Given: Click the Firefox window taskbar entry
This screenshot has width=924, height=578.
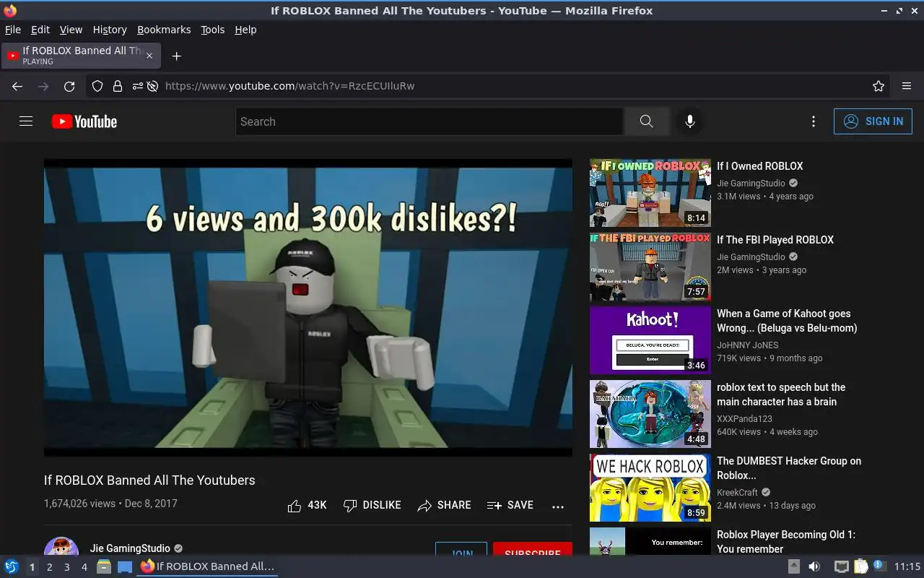Looking at the screenshot, I should [208, 566].
